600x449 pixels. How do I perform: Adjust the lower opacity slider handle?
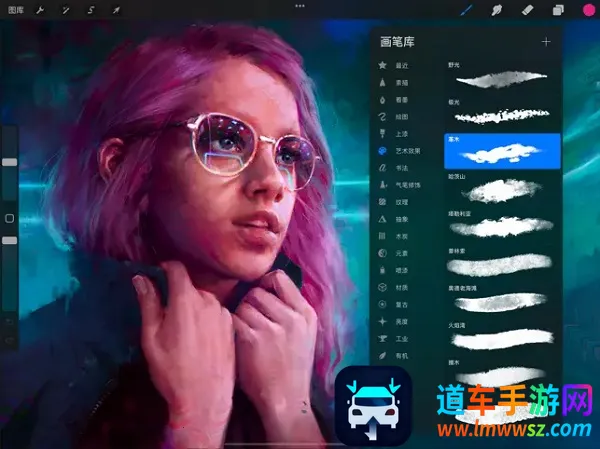pos(10,240)
